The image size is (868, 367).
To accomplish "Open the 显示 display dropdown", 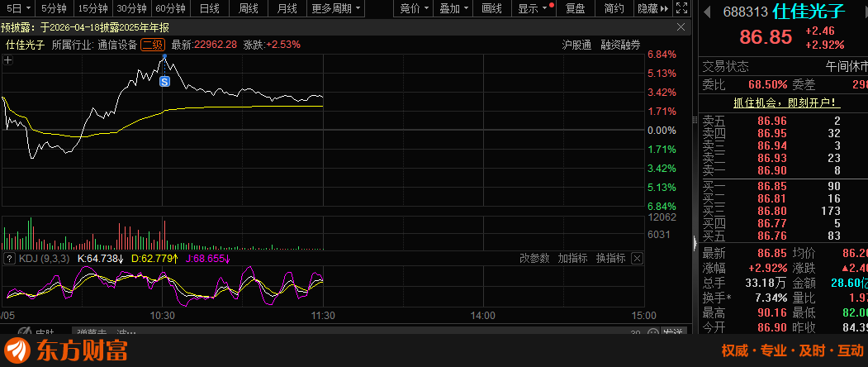I will [533, 8].
